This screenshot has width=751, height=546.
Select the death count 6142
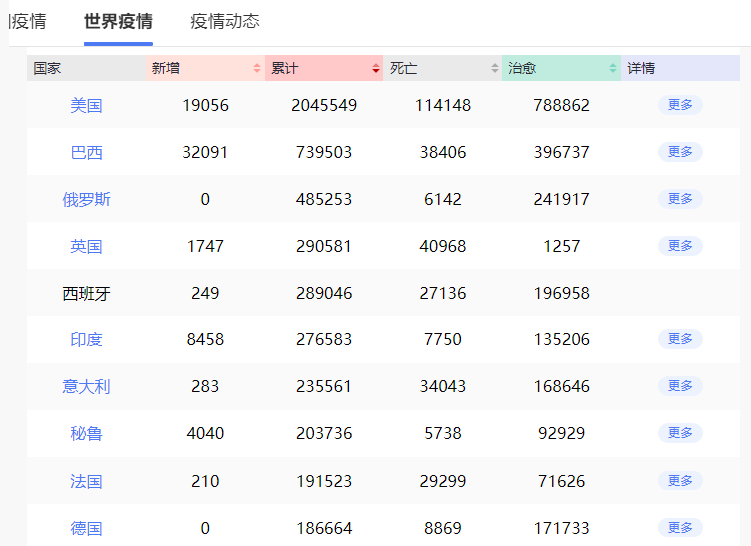pos(443,199)
